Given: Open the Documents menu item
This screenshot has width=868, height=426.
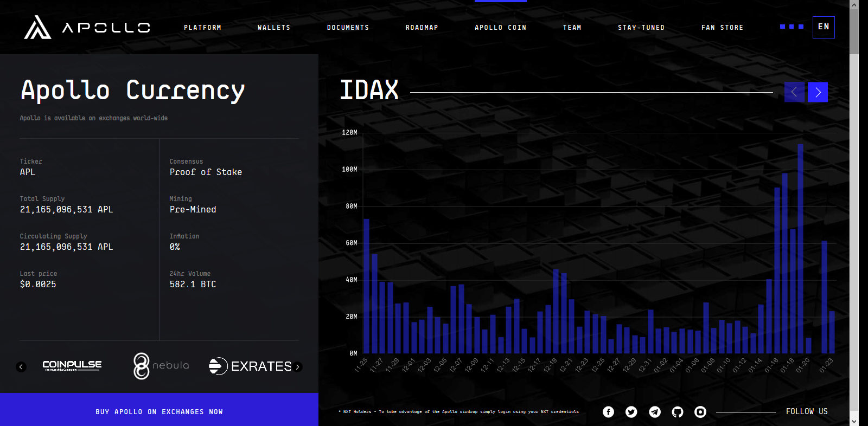Looking at the screenshot, I should click(x=348, y=28).
